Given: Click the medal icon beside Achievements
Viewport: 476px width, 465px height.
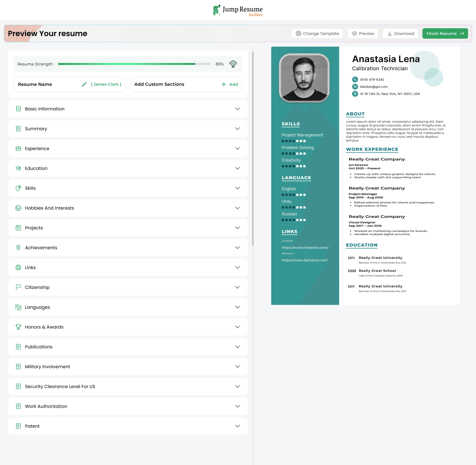Looking at the screenshot, I should point(18,247).
